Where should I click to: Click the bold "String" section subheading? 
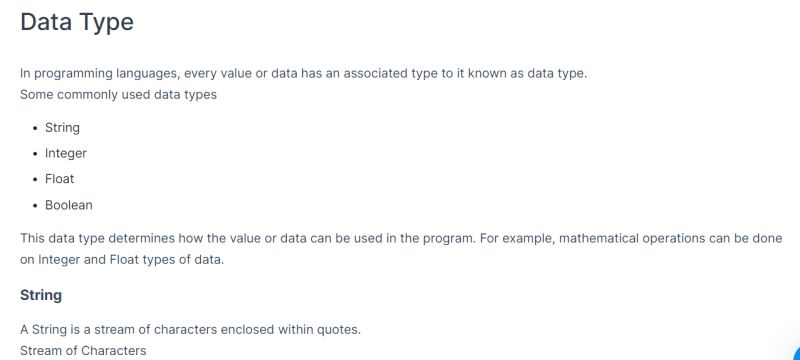click(x=41, y=295)
